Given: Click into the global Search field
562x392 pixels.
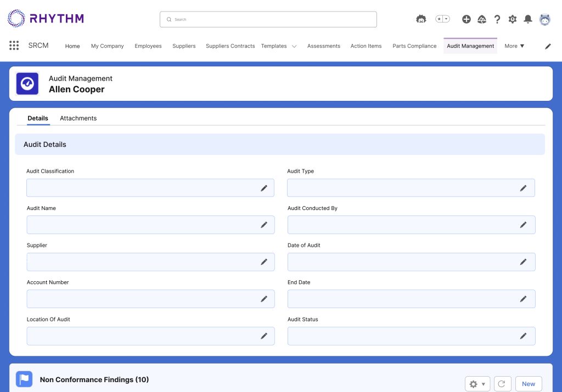Looking at the screenshot, I should pyautogui.click(x=268, y=19).
